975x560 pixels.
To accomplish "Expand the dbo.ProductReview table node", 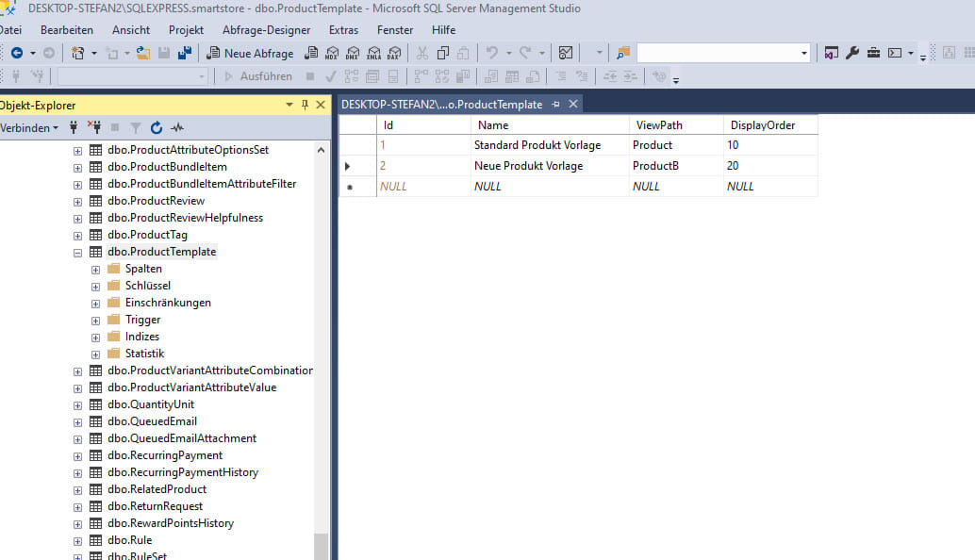I will click(x=77, y=200).
